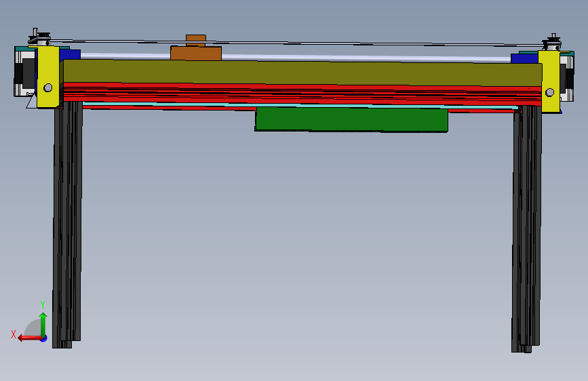Click the green Y axis arrow of triad
This screenshot has height=381, width=588.
[43, 324]
